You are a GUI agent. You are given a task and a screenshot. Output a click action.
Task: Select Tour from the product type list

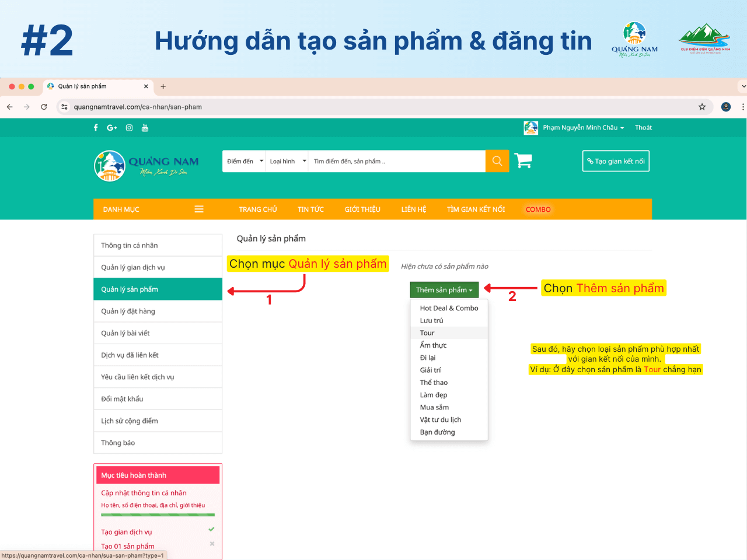click(427, 333)
